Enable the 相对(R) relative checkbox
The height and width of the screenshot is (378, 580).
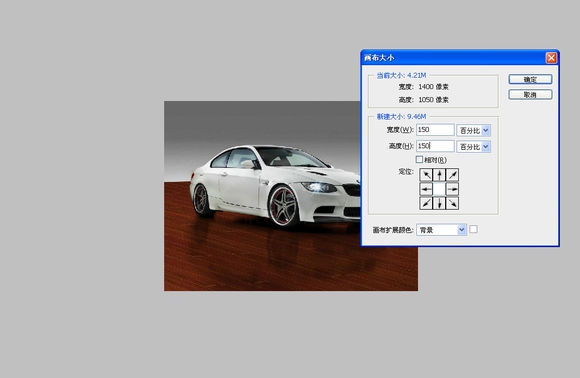(419, 159)
